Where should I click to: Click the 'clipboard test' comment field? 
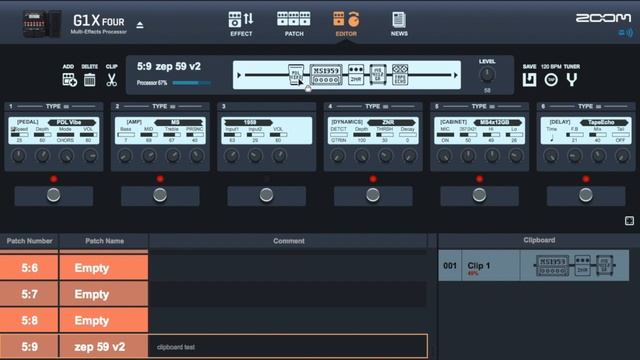point(288,346)
